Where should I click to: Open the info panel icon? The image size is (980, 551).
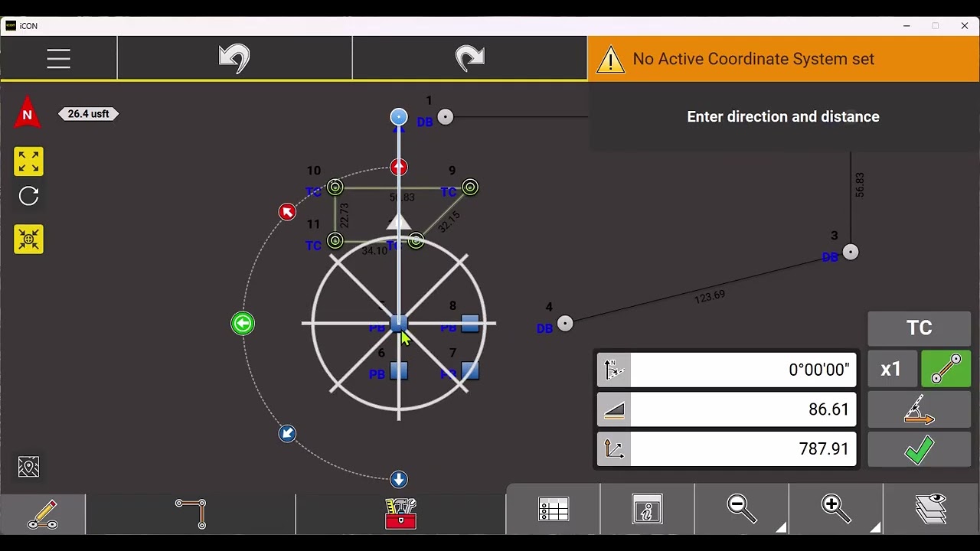647,510
